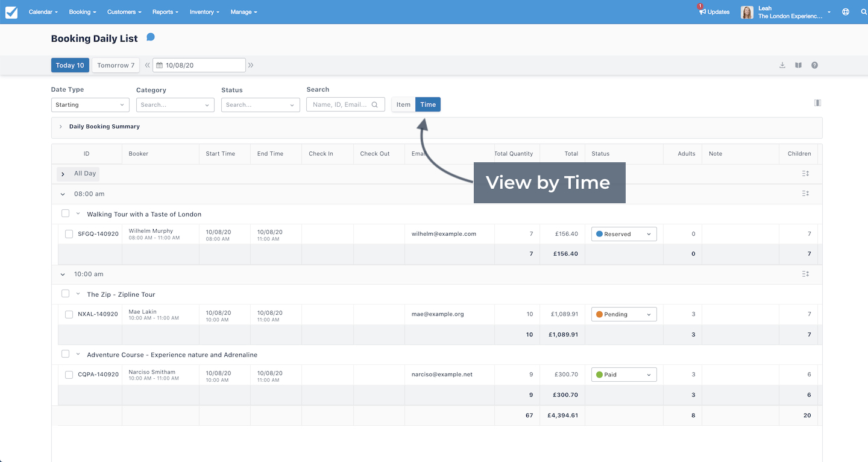Switch to Item view

click(x=403, y=104)
